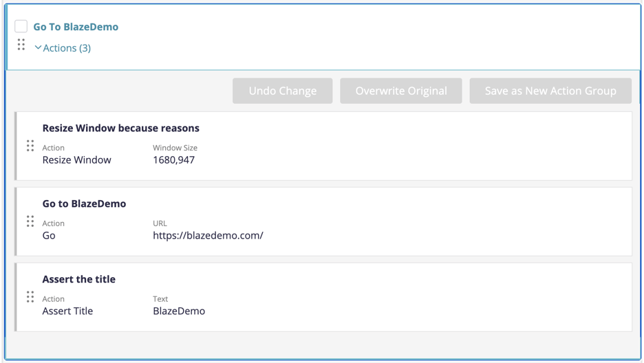Open the Go To BlazeDemo group title link

pyautogui.click(x=76, y=27)
